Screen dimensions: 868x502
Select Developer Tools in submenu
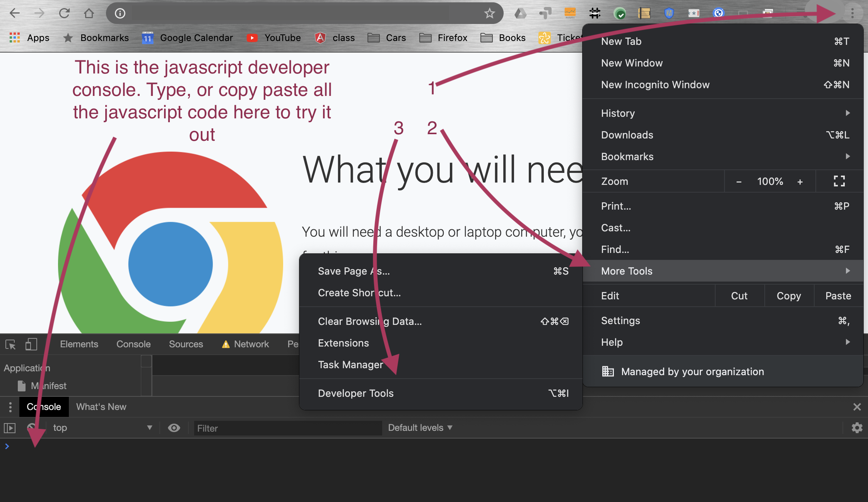coord(441,393)
